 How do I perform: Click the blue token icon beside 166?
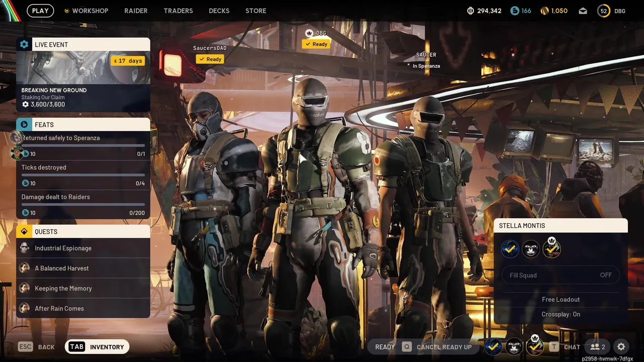tap(514, 11)
